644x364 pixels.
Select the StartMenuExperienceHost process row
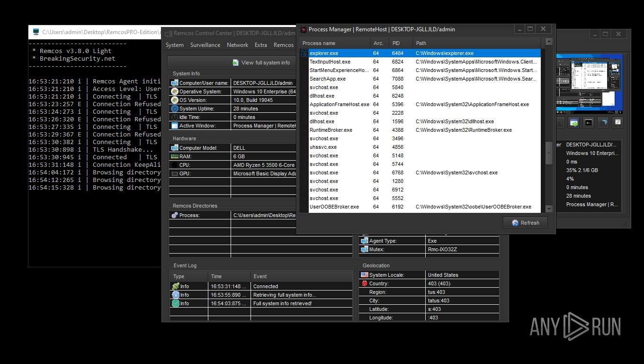tap(420, 70)
